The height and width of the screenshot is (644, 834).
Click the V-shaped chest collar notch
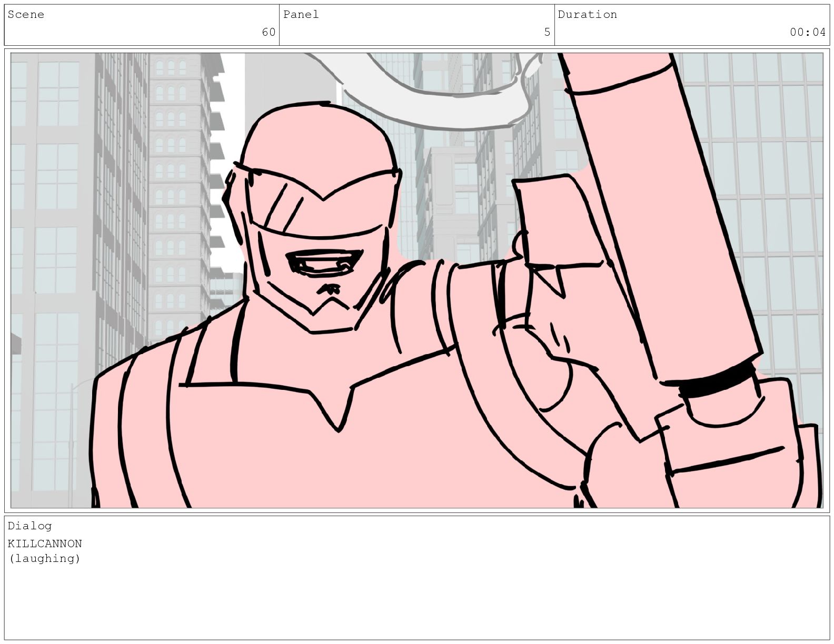pos(337,410)
